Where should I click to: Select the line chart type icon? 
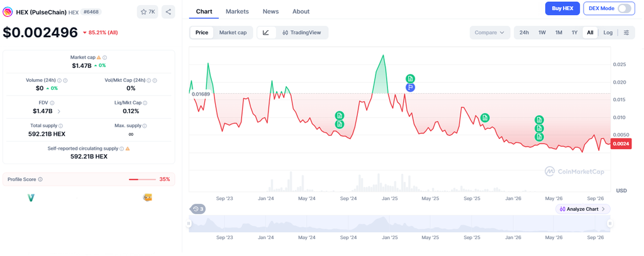pos(266,33)
